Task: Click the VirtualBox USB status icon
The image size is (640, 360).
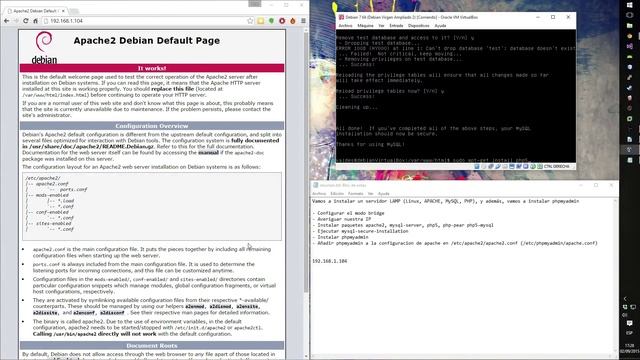Action: 498,167
